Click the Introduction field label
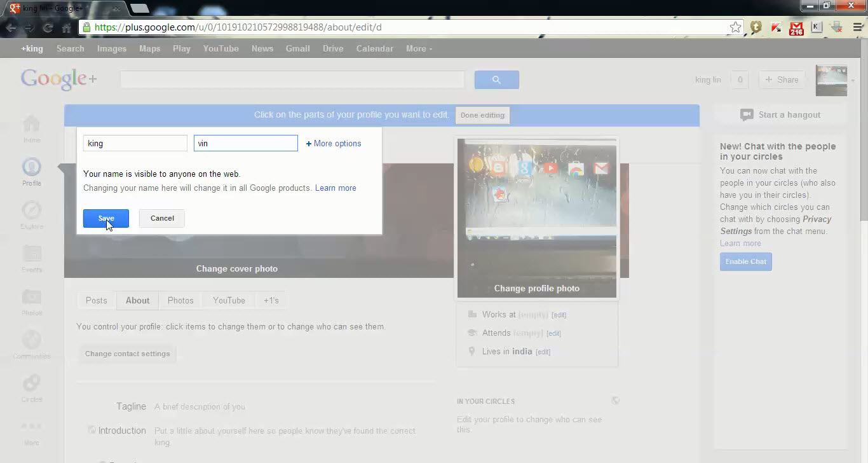Viewport: 868px width, 463px height. 122,431
